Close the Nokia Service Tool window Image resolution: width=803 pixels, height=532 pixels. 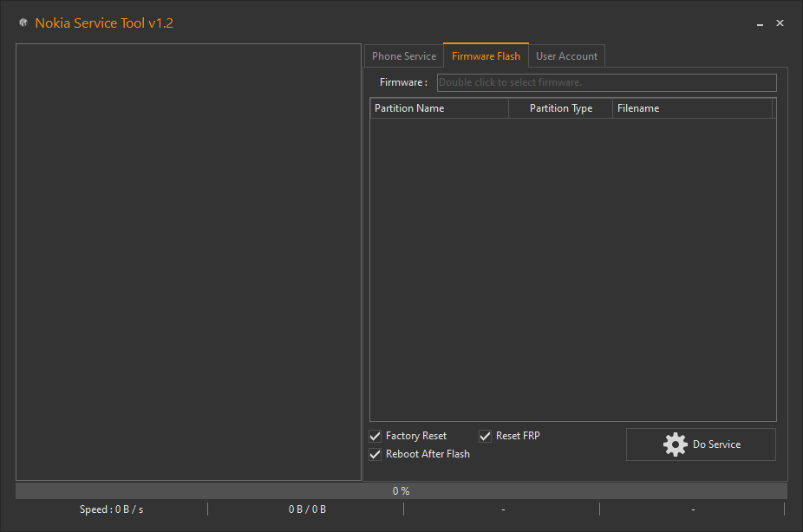(x=780, y=23)
